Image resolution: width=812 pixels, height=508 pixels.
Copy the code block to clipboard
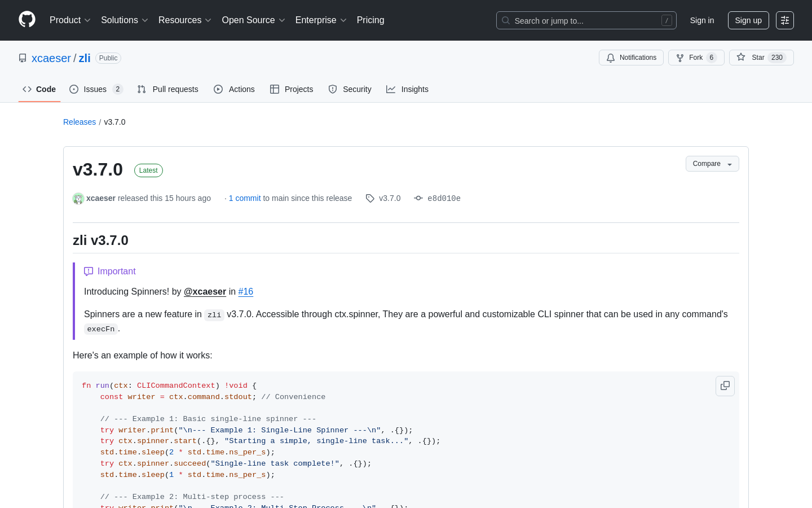[725, 386]
